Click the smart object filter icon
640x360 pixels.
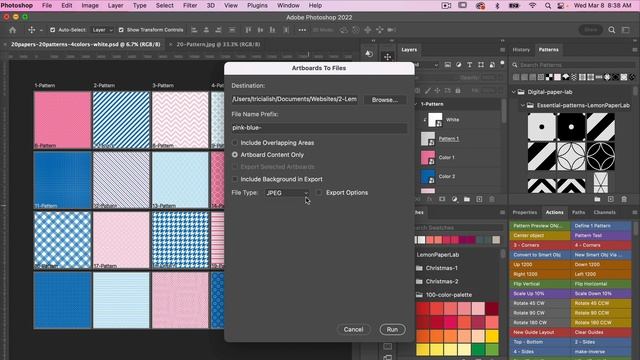tap(492, 65)
